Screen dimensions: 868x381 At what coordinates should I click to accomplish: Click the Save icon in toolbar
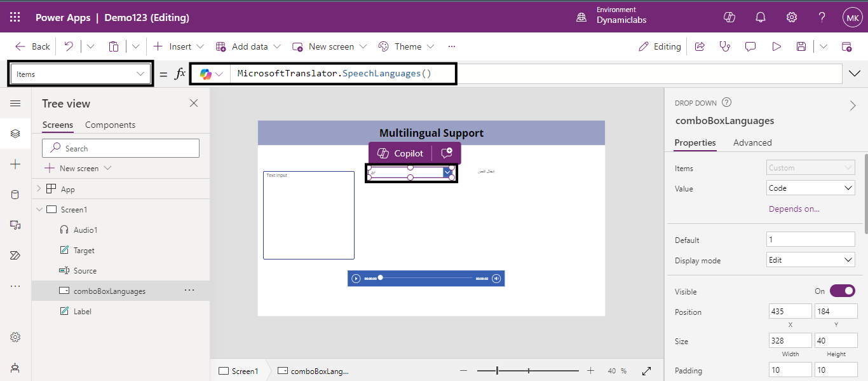pos(801,46)
